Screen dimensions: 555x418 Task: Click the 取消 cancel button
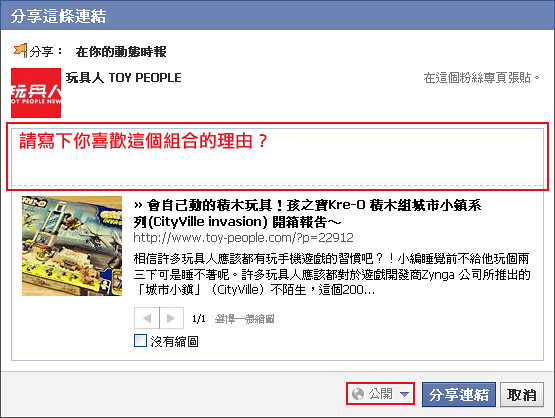[522, 395]
